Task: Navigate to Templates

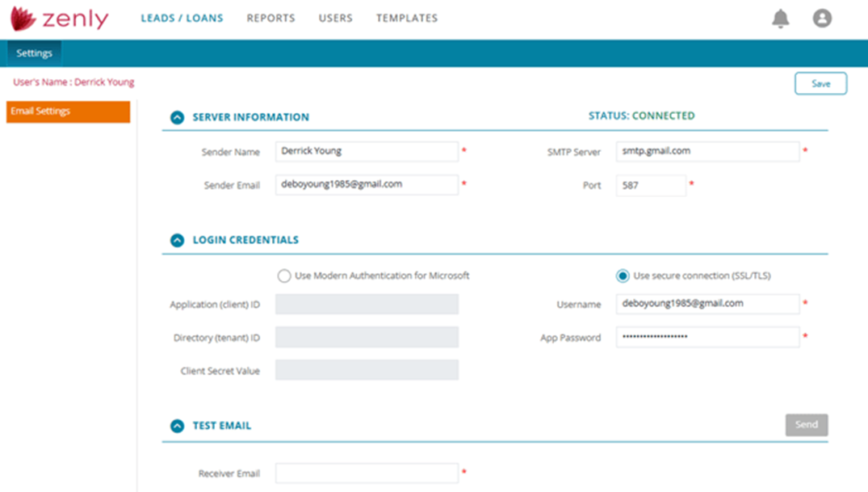Action: pyautogui.click(x=407, y=18)
